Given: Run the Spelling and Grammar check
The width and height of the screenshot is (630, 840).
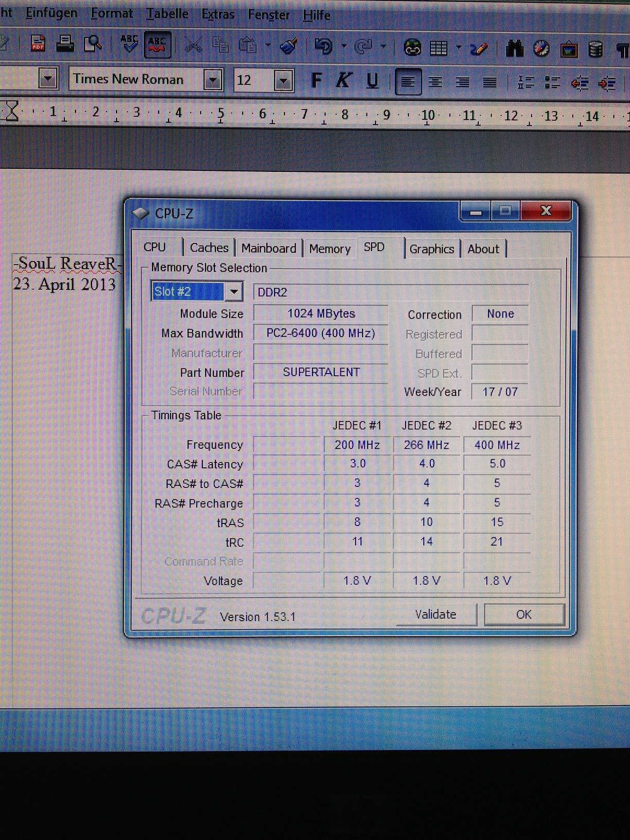Looking at the screenshot, I should pos(129,45).
